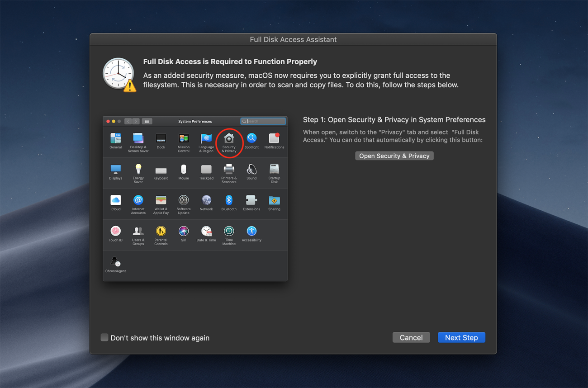Click the System Preferences search field
The image size is (588, 388).
coord(263,121)
